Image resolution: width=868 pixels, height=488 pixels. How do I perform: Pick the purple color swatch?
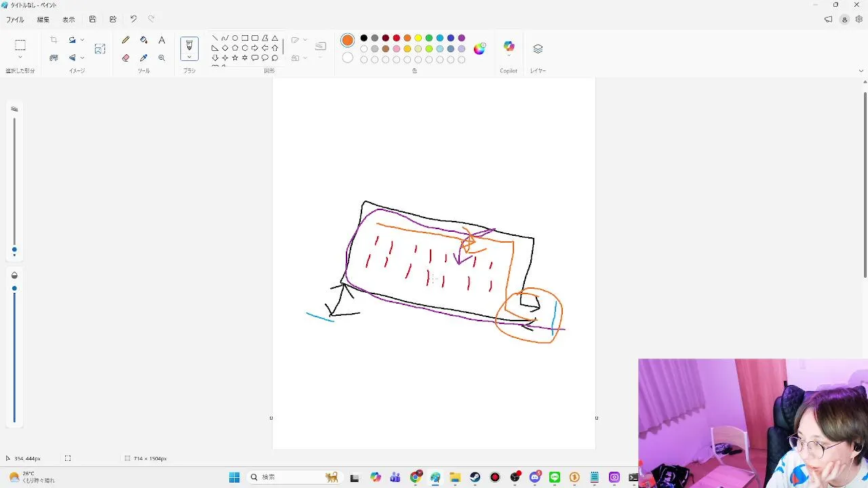click(462, 38)
